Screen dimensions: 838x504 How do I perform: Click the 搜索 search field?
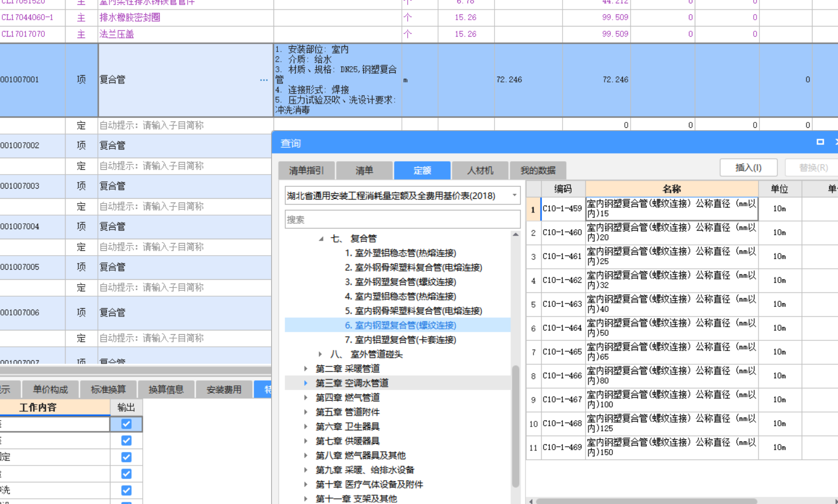coord(402,219)
